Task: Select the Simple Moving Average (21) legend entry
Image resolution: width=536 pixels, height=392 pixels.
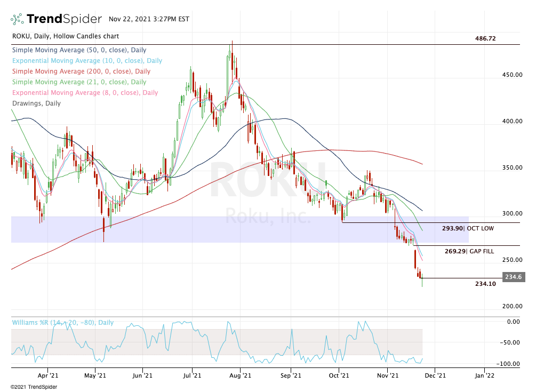Action: 79,82
